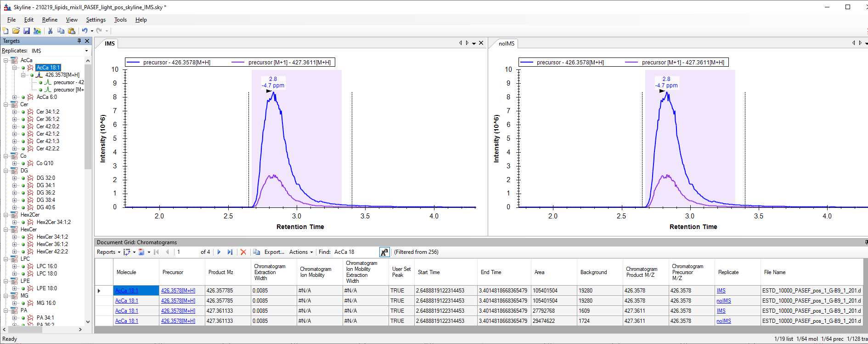868x344 pixels.
Task: Delete the grid row with the red X
Action: click(243, 252)
